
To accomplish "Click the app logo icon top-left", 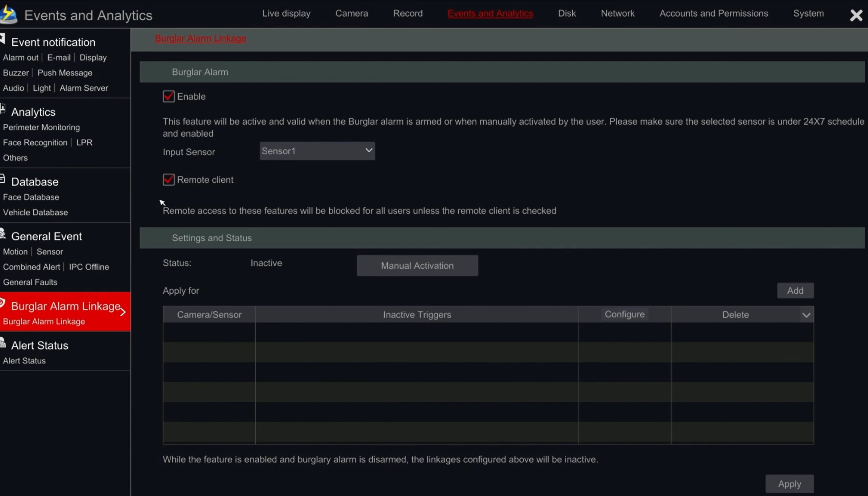I will tap(9, 15).
